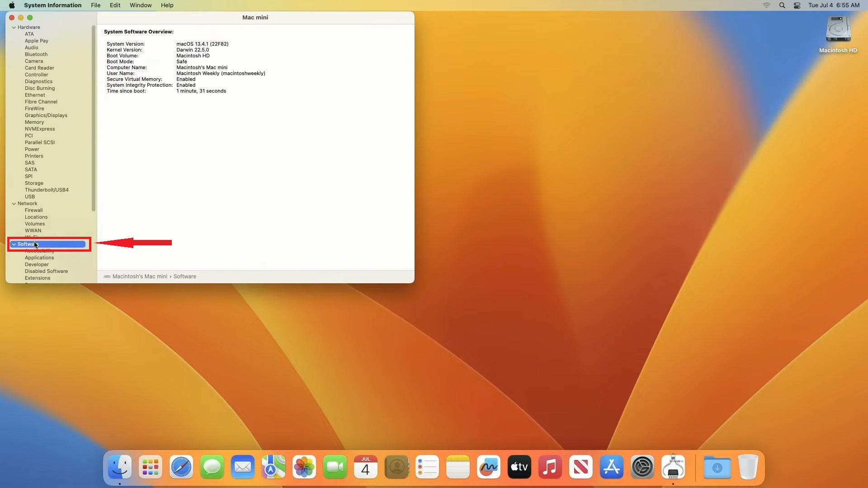Open the Apple TV app in the Dock
This screenshot has height=488, width=868.
coord(519,467)
